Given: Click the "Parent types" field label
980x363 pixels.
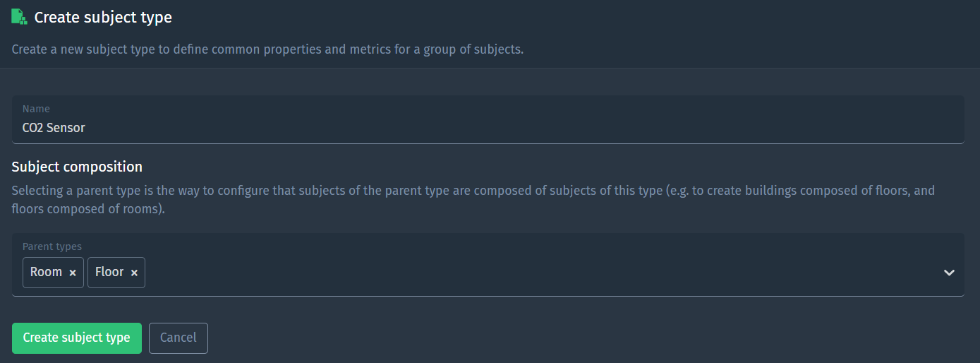Looking at the screenshot, I should (52, 246).
